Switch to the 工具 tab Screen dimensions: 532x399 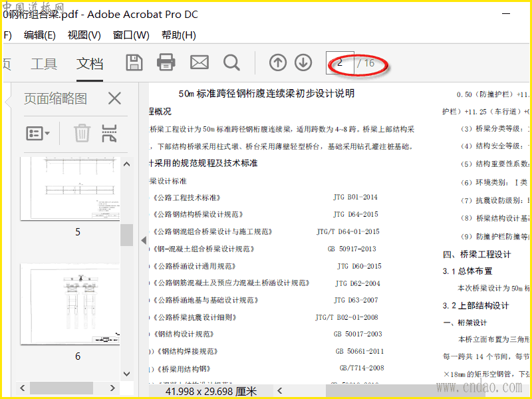click(44, 64)
